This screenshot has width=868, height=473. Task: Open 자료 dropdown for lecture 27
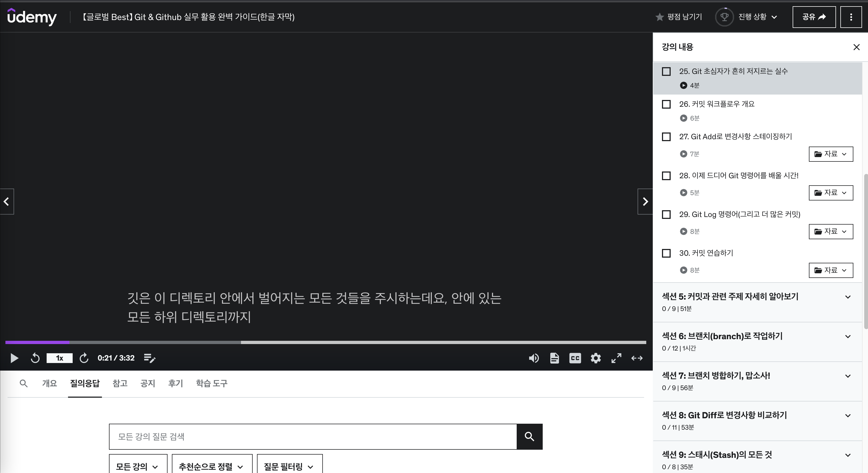(x=831, y=154)
